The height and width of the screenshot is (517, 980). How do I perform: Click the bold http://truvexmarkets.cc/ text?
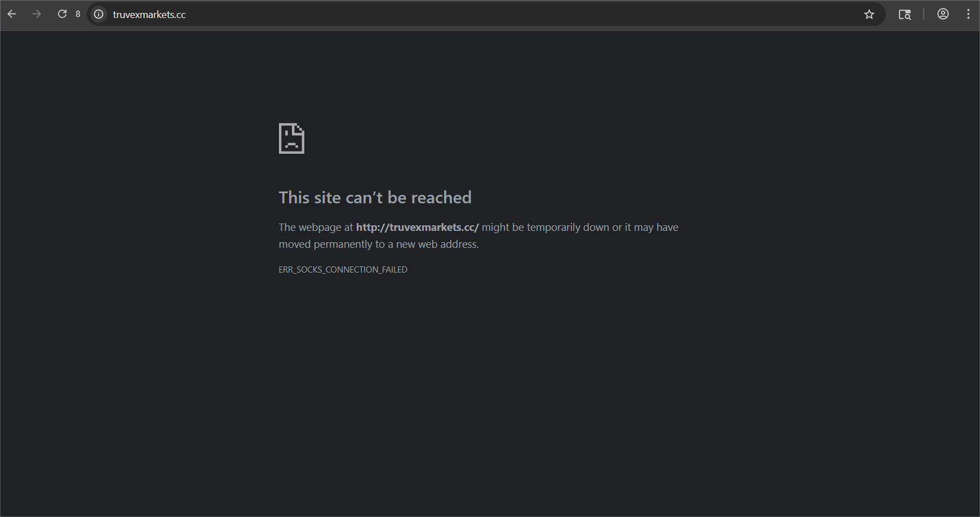[417, 228]
